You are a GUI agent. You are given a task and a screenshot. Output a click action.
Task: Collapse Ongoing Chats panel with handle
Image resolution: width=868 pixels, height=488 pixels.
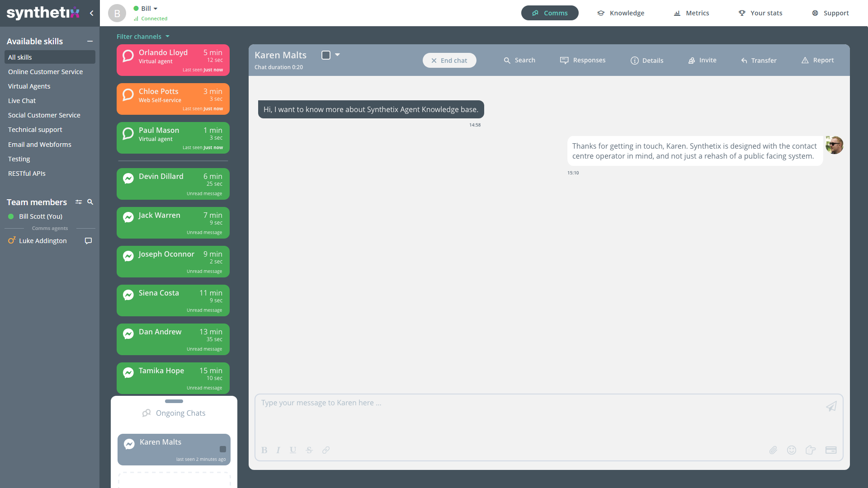[x=174, y=401]
